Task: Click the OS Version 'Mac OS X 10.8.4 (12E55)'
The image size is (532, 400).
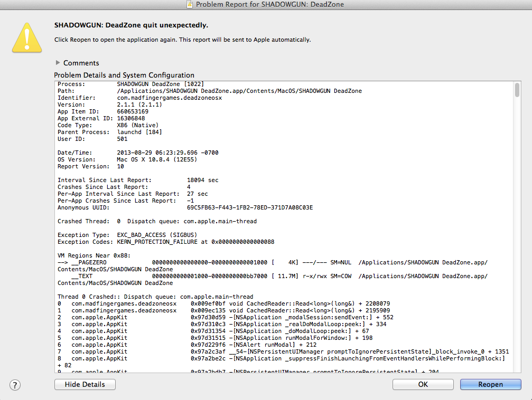Action: [x=157, y=159]
